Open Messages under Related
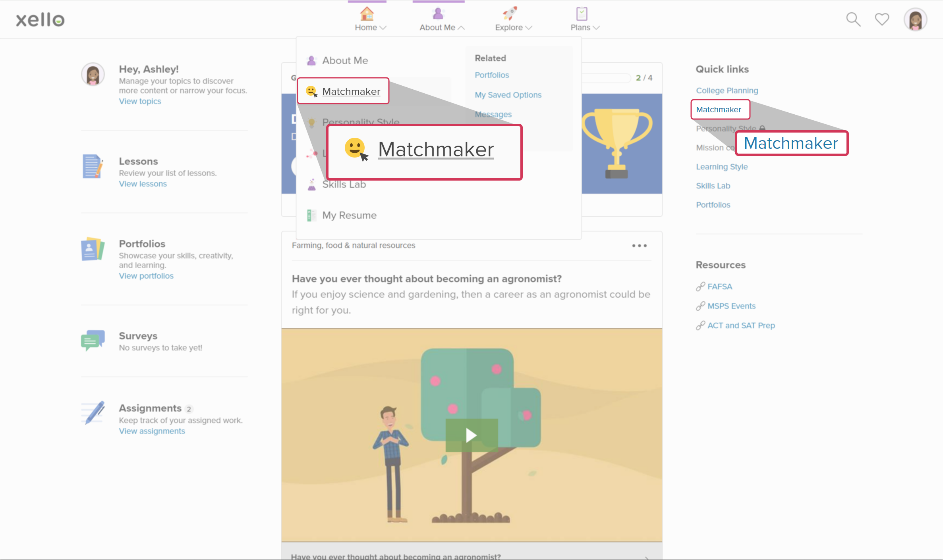Screen dimensions: 943x560 point(493,114)
